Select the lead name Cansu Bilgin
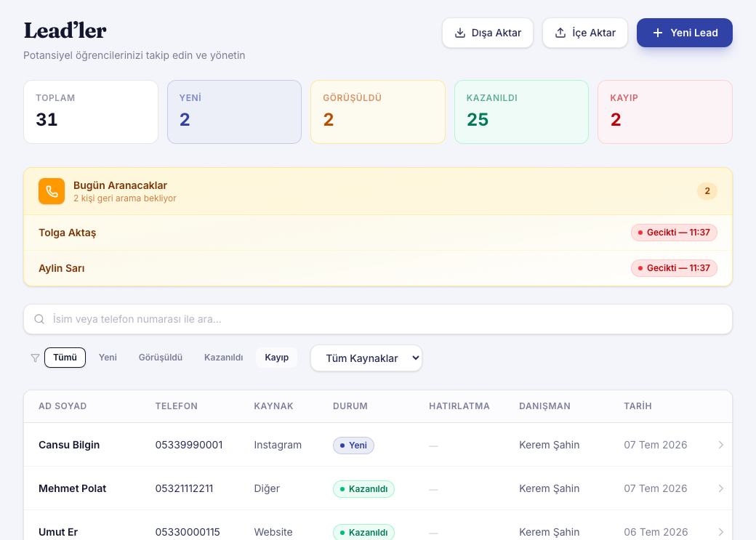This screenshot has height=540, width=756. (x=69, y=445)
